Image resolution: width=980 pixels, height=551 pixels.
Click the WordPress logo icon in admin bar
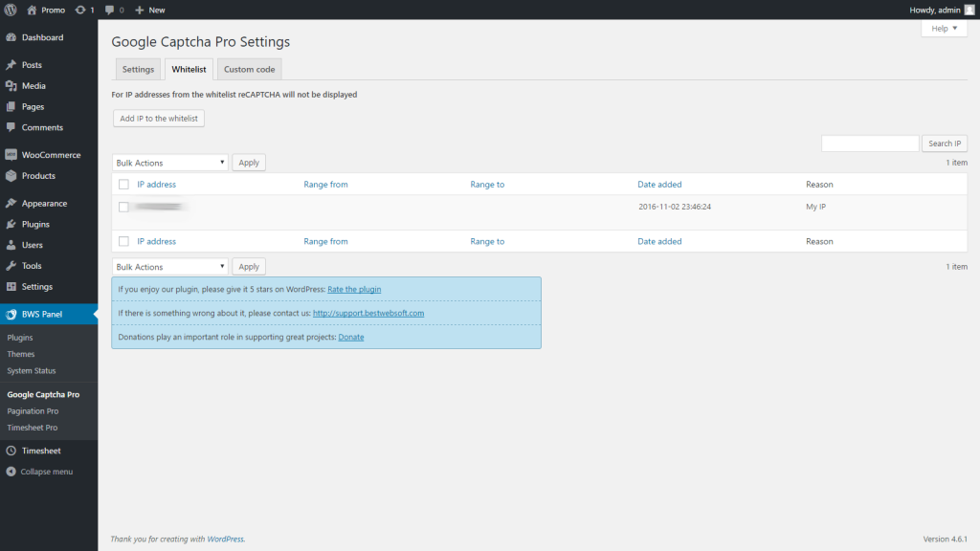point(11,10)
